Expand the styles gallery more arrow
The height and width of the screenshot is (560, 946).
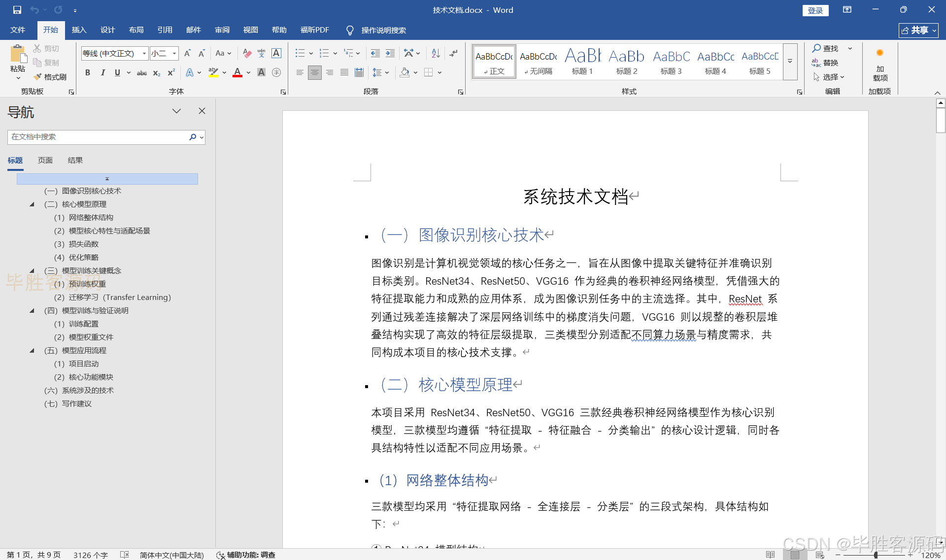point(790,62)
